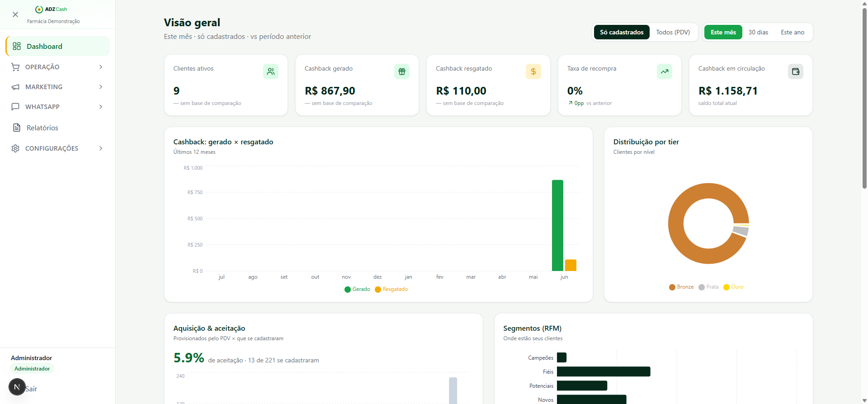
Task: Expand the OPERAÇÃO menu chevron
Action: pos(101,67)
